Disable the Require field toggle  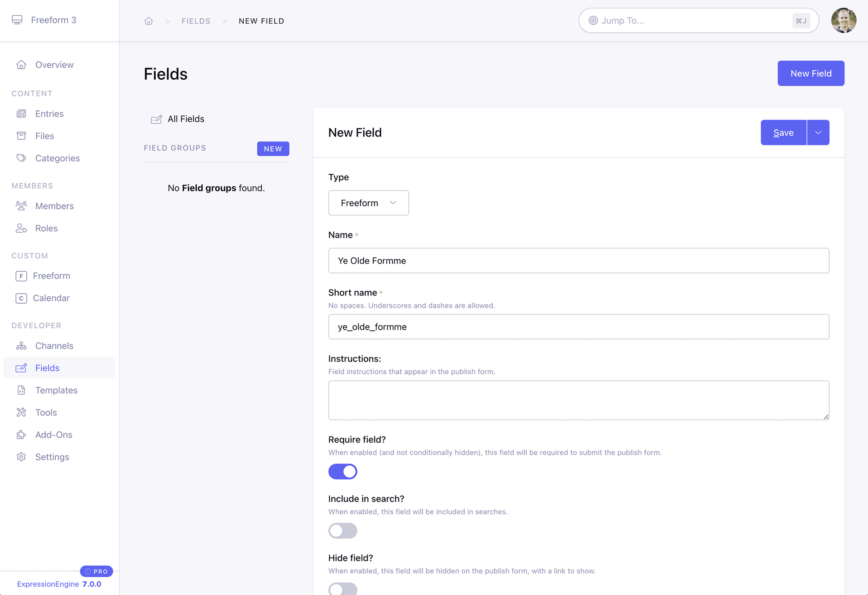343,471
